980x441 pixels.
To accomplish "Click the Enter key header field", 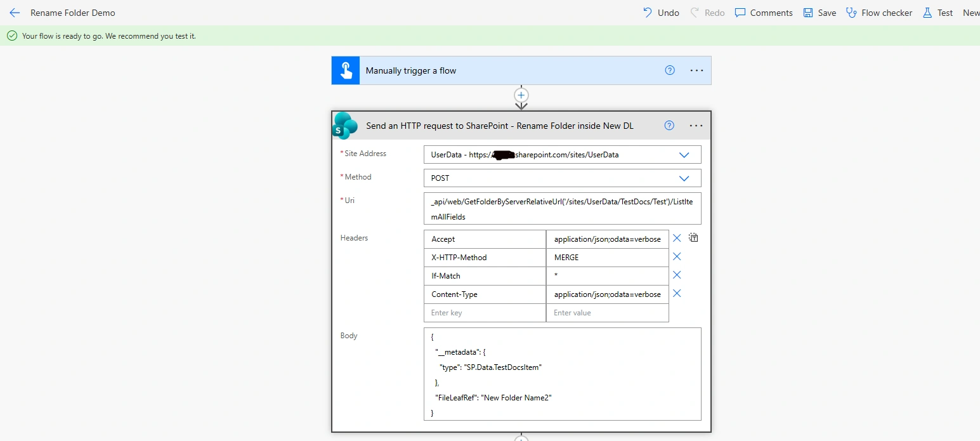I will pyautogui.click(x=485, y=313).
